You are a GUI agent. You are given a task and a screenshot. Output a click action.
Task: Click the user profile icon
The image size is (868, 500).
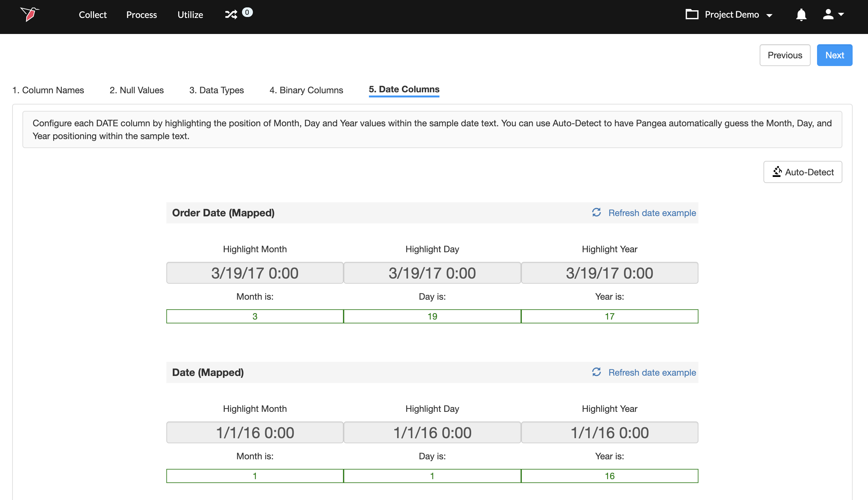pos(828,14)
